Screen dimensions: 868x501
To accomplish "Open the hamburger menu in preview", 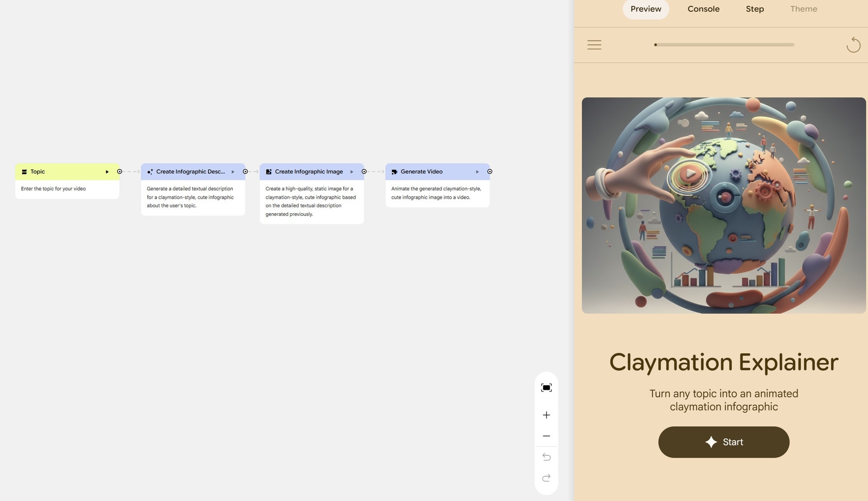I will [594, 45].
